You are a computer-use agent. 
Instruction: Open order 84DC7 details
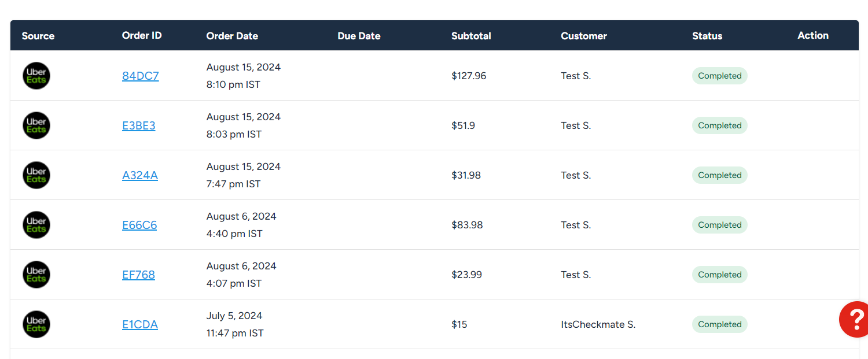click(140, 76)
